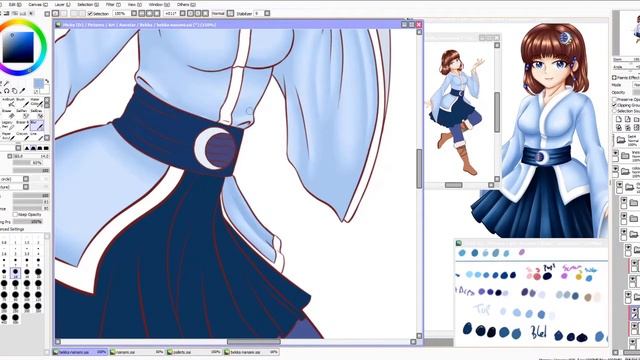Create a new layer in layer panel
The height and width of the screenshot is (360, 640).
[x=619, y=119]
